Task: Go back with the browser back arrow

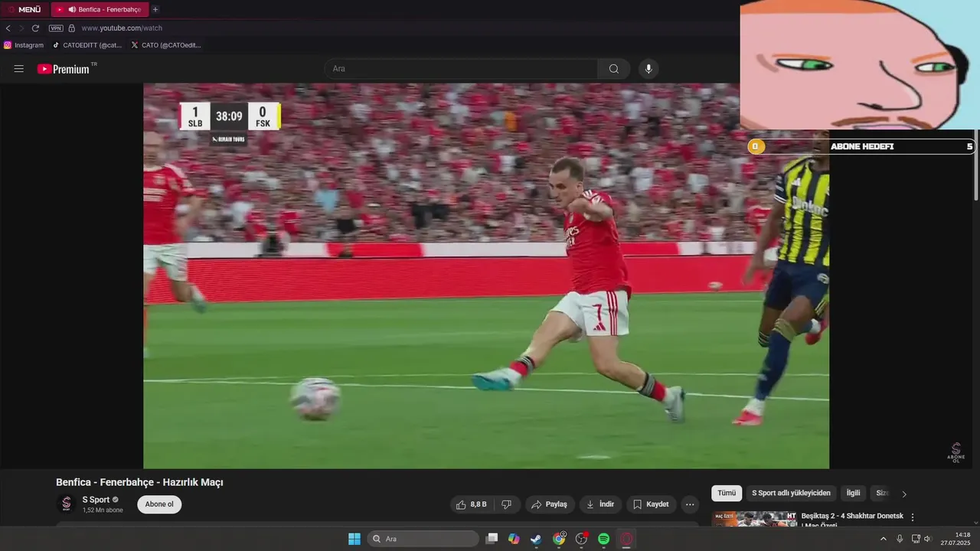Action: click(8, 28)
